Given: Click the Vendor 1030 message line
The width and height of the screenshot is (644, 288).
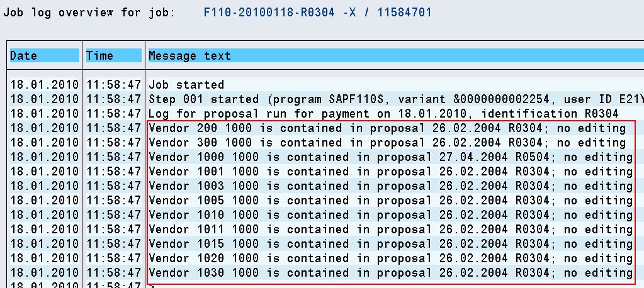Looking at the screenshot, I should tap(390, 273).
